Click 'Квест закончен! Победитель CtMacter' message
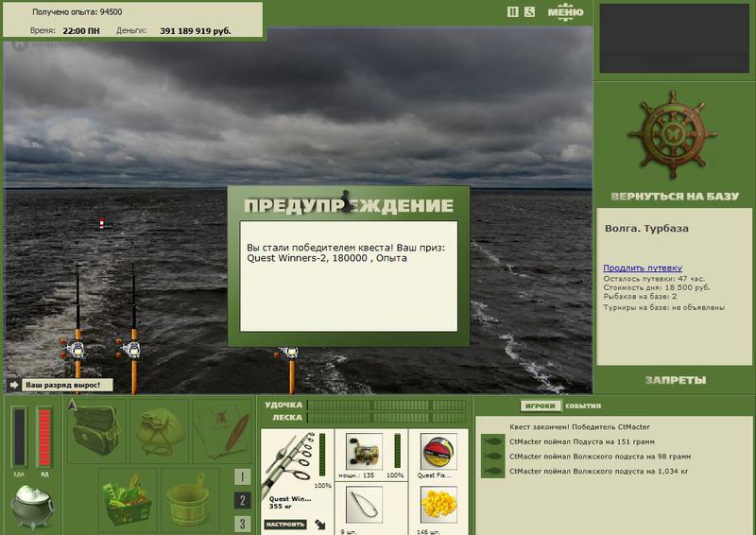 coord(579,427)
